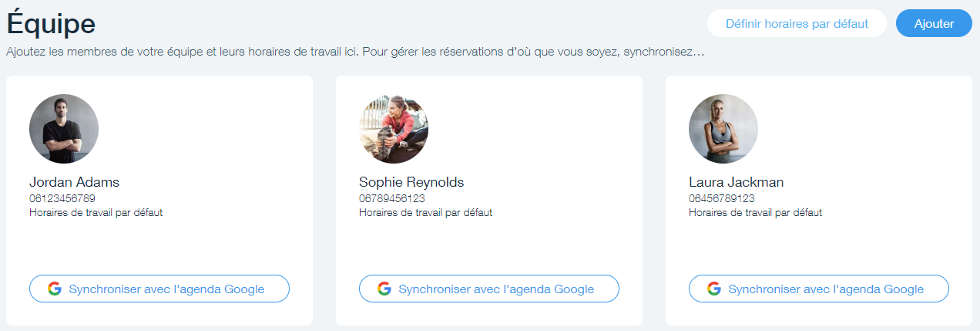Screen dimensions: 980x331
Task: Open Jordan Adams' profile photo
Action: (64, 129)
